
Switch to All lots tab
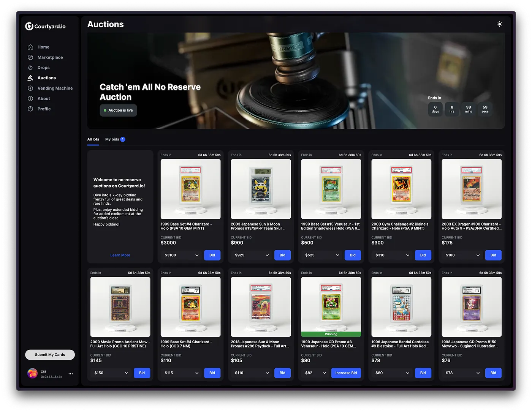93,139
